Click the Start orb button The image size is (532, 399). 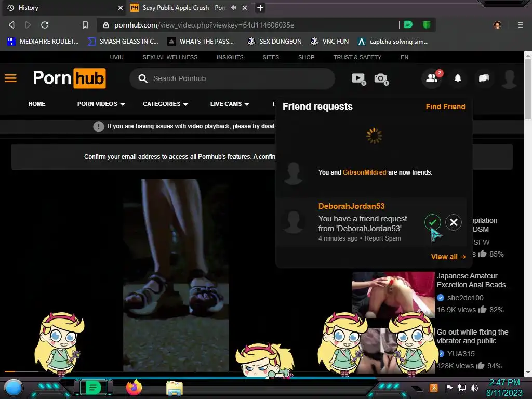pyautogui.click(x=13, y=388)
